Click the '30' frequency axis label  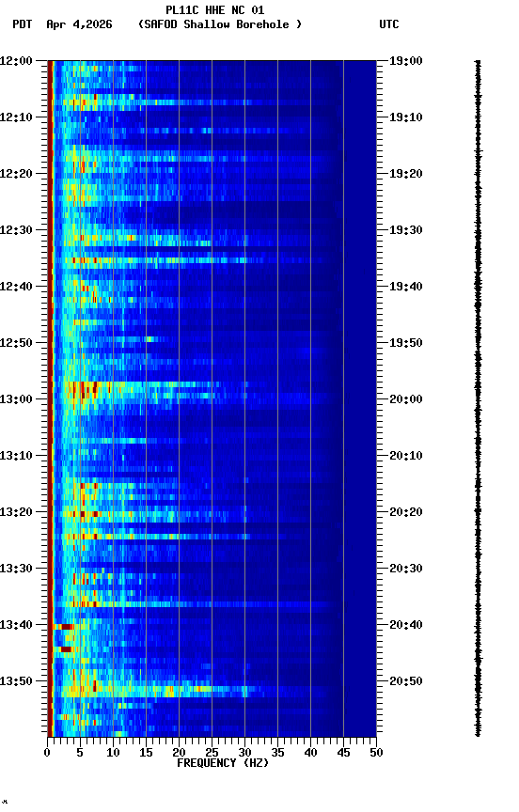coord(244,753)
